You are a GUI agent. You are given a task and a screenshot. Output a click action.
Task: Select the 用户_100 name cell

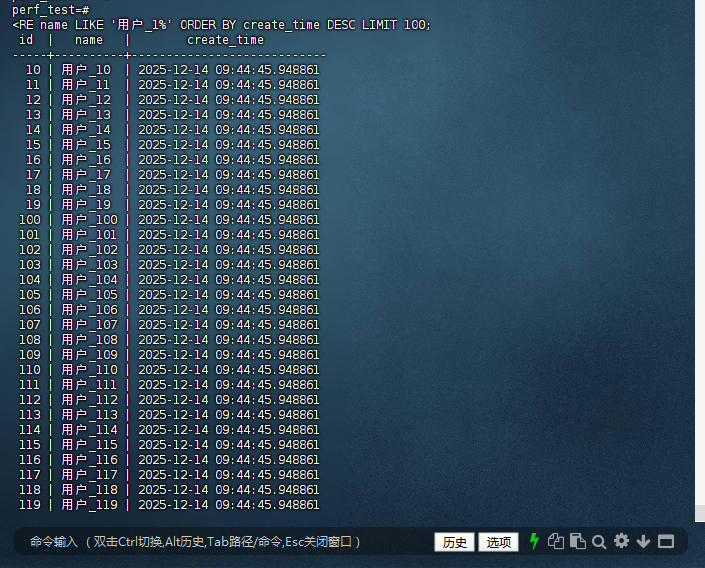tap(89, 219)
